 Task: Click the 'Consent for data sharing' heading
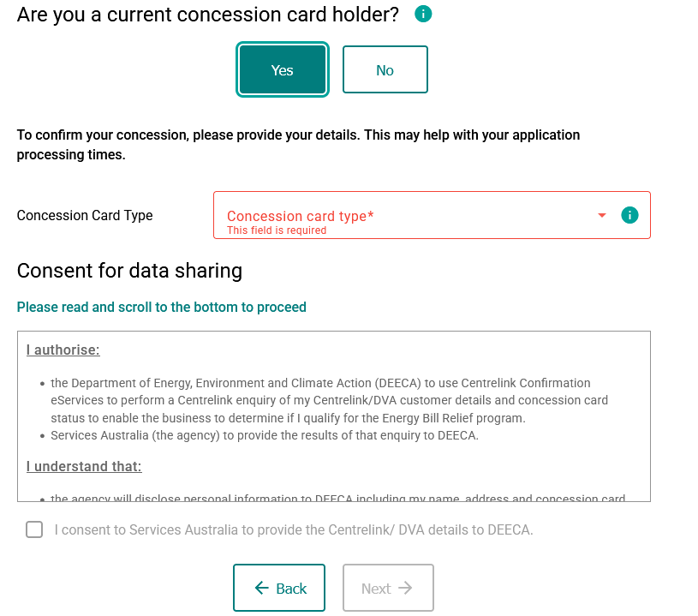(129, 271)
